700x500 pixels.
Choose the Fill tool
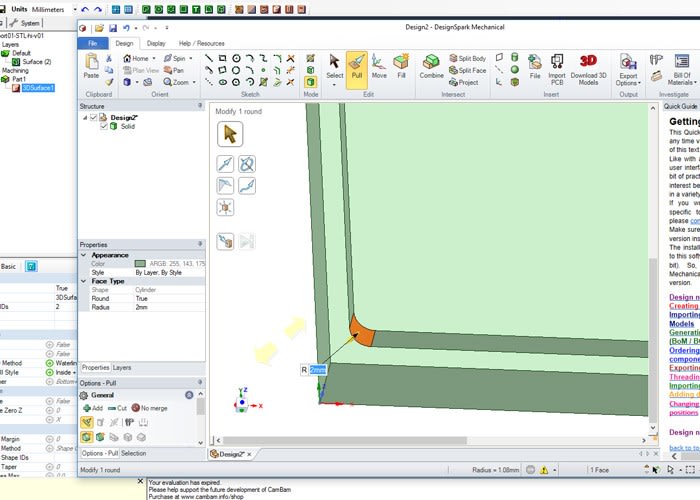(x=401, y=67)
